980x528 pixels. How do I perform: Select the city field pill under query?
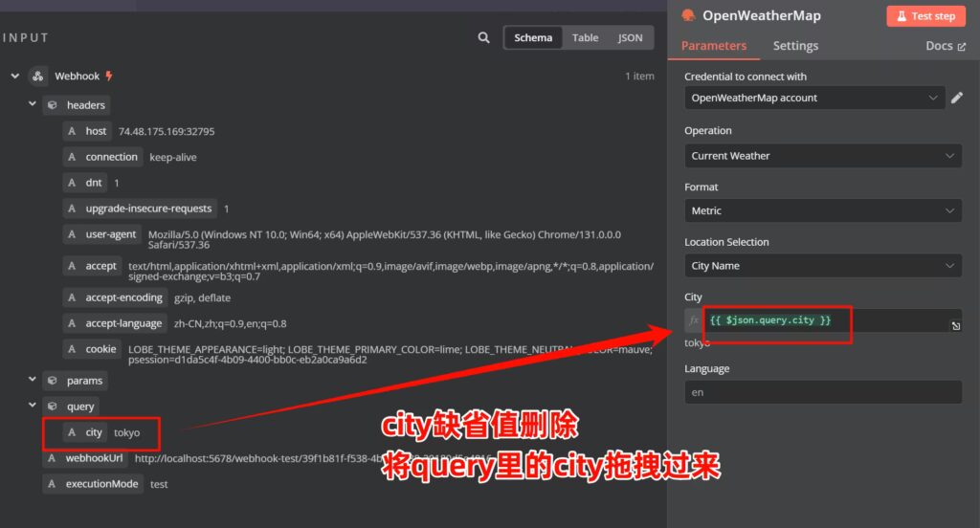click(x=85, y=432)
